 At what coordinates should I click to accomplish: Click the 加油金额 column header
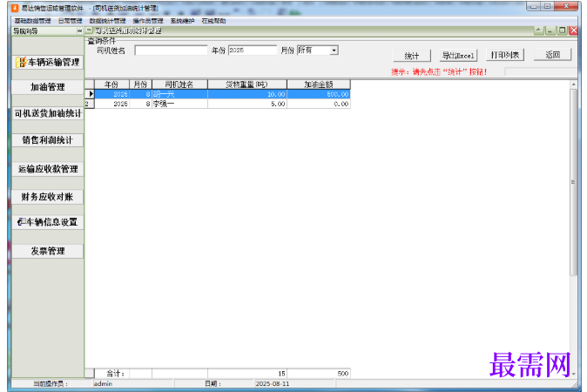pyautogui.click(x=319, y=84)
